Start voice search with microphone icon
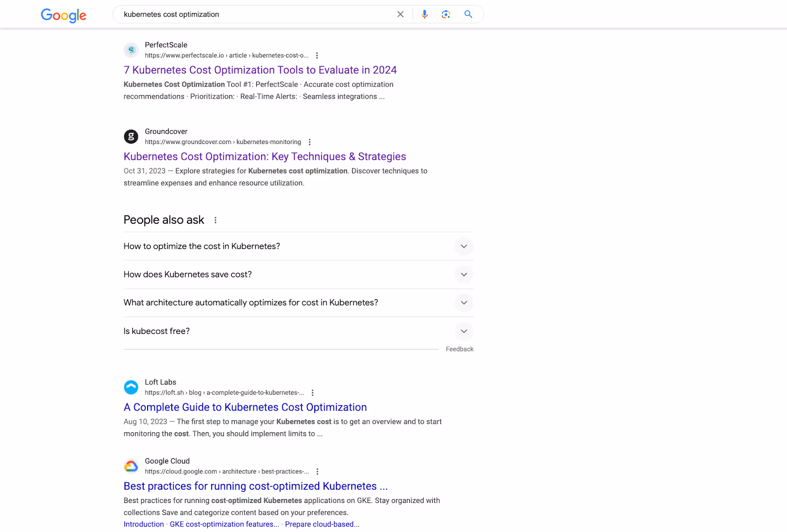The width and height of the screenshot is (787, 532). coord(424,14)
